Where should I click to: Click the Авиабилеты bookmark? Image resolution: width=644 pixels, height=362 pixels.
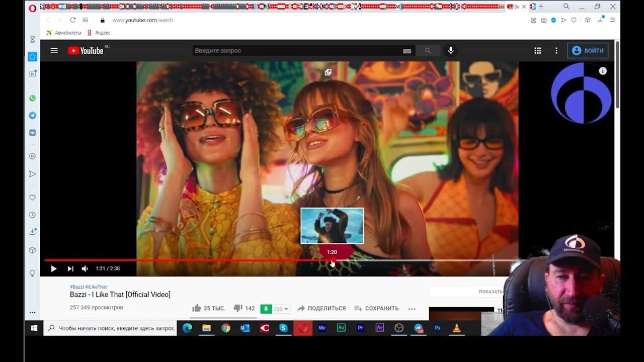(x=63, y=33)
